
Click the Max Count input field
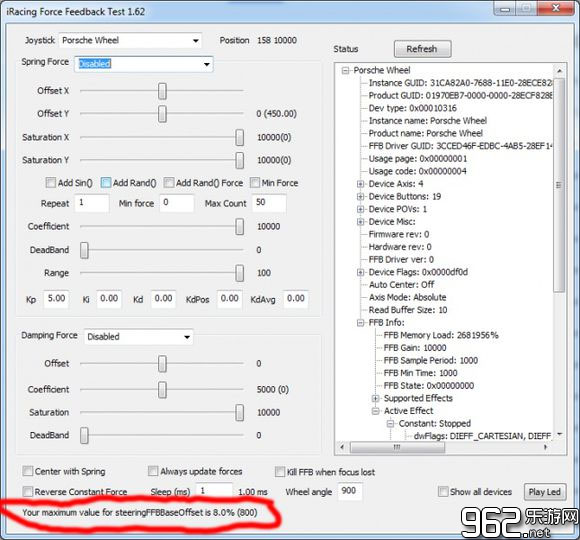pos(269,203)
